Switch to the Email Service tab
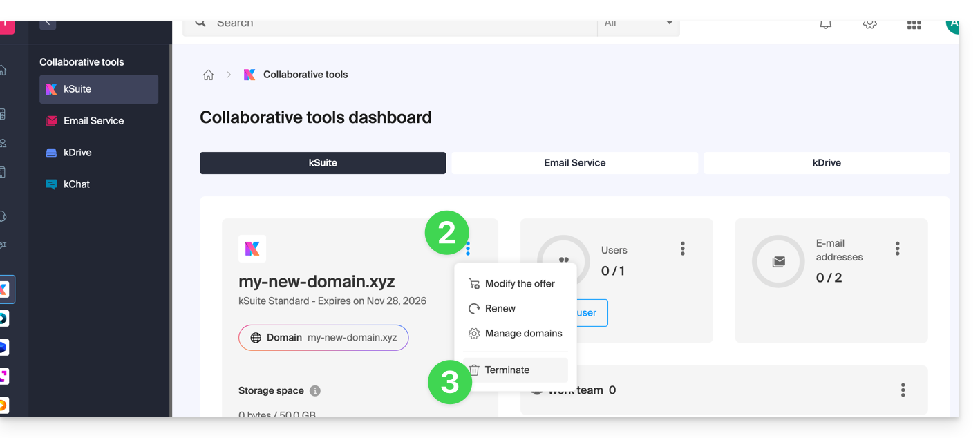 [x=574, y=163]
